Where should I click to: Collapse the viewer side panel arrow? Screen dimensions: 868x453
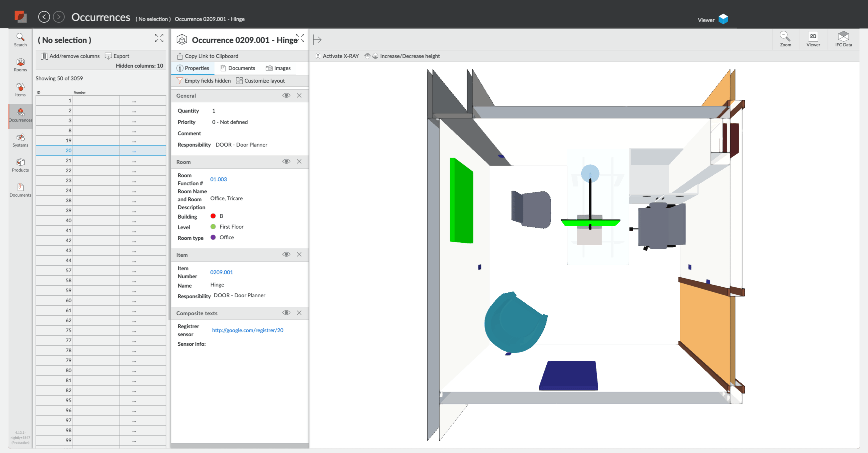point(317,39)
